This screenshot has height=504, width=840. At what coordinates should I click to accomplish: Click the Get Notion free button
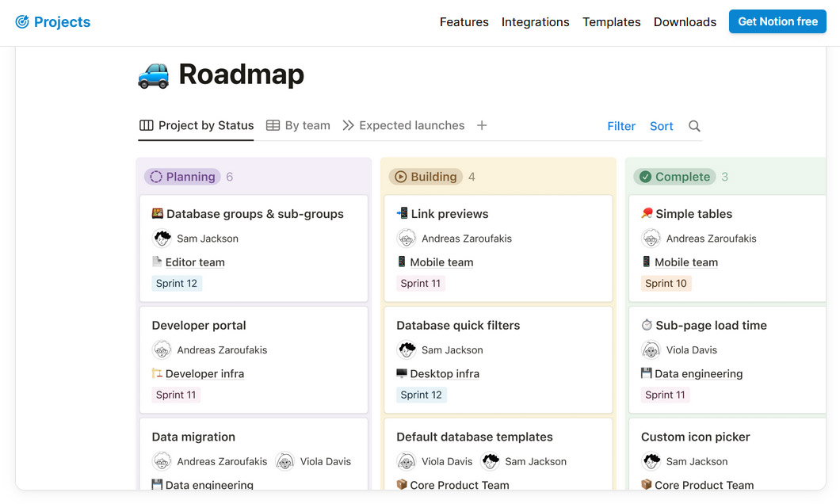tap(777, 22)
